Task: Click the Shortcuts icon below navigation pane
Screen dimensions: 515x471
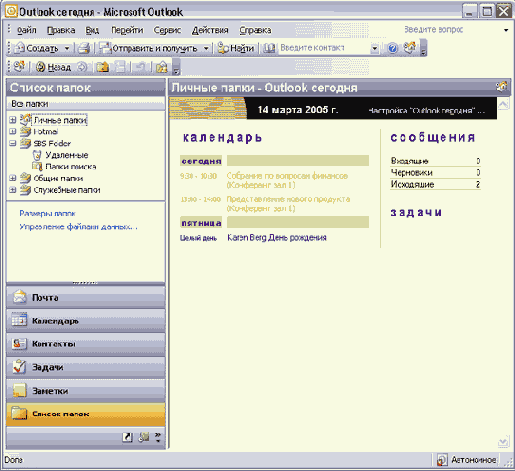Action: [127, 437]
